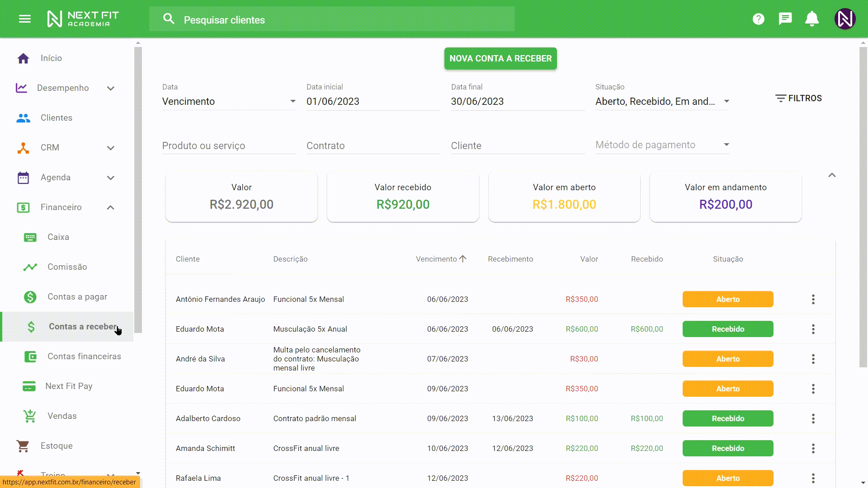Collapse the totals summary cards chevron

click(832, 175)
